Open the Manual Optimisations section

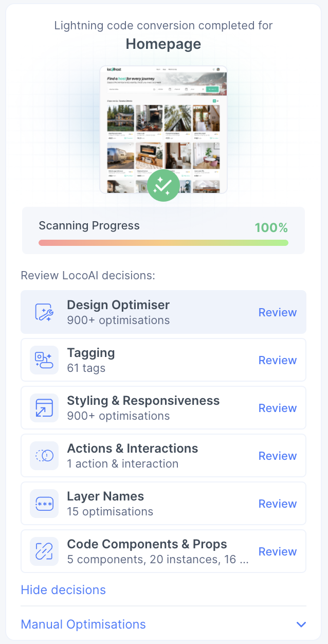pos(83,624)
